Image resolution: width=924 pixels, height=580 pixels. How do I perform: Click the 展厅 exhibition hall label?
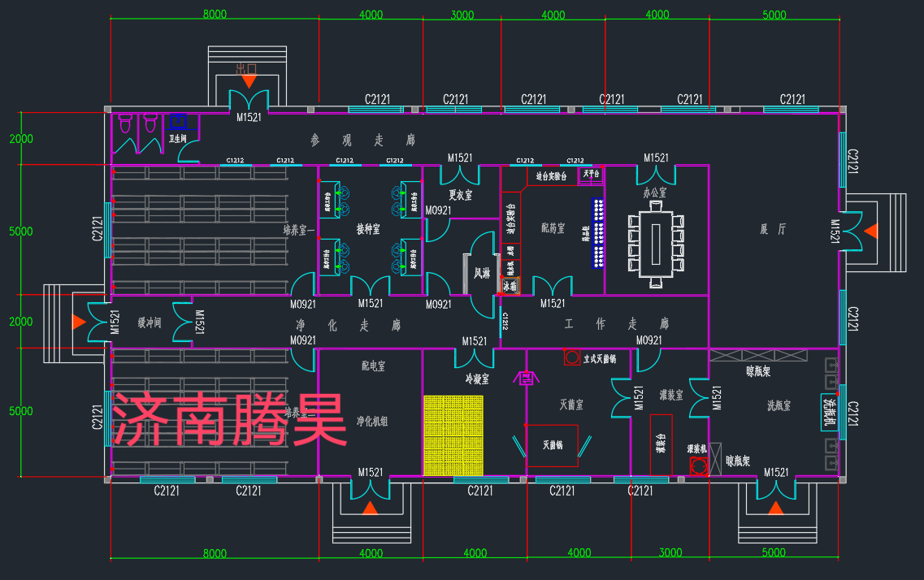click(773, 229)
